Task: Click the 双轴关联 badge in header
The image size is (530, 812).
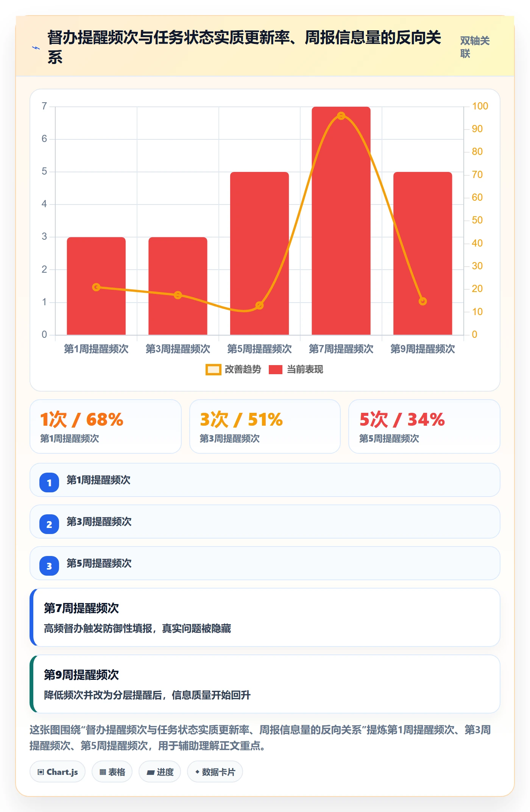Action: (475, 47)
